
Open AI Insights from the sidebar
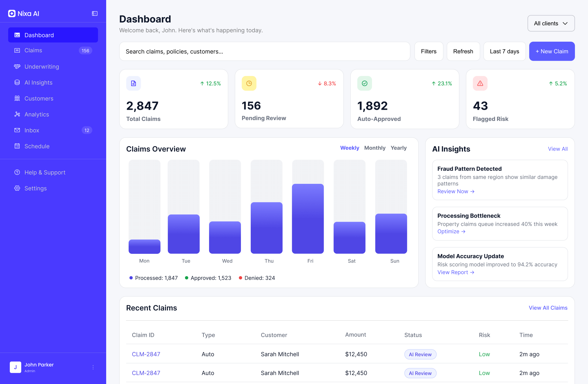pos(38,83)
